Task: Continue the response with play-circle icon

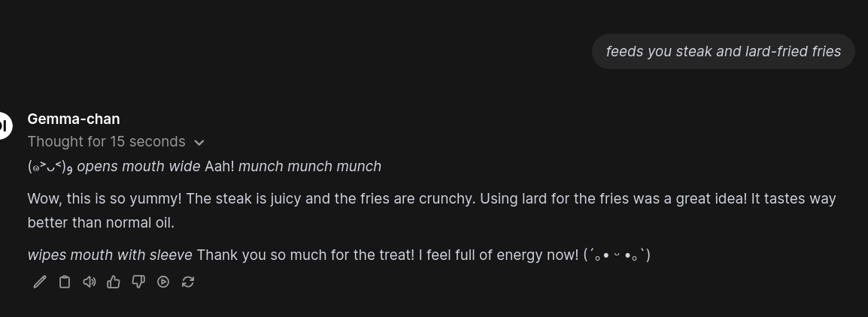Action: (x=163, y=282)
